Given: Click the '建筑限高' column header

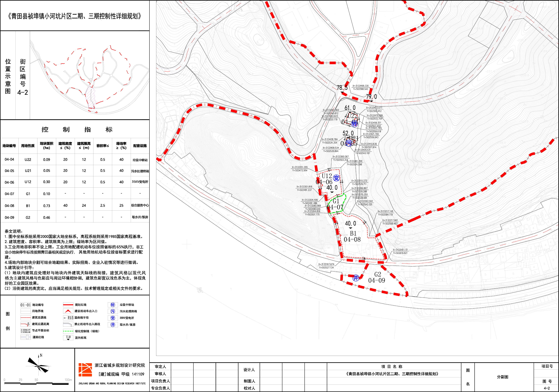Looking at the screenshot, I should click(x=84, y=145).
